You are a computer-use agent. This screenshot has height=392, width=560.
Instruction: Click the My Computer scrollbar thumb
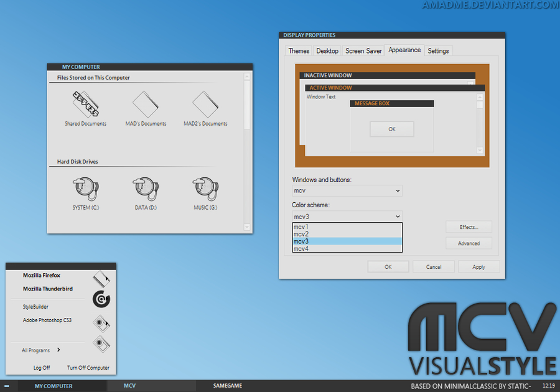click(x=247, y=105)
